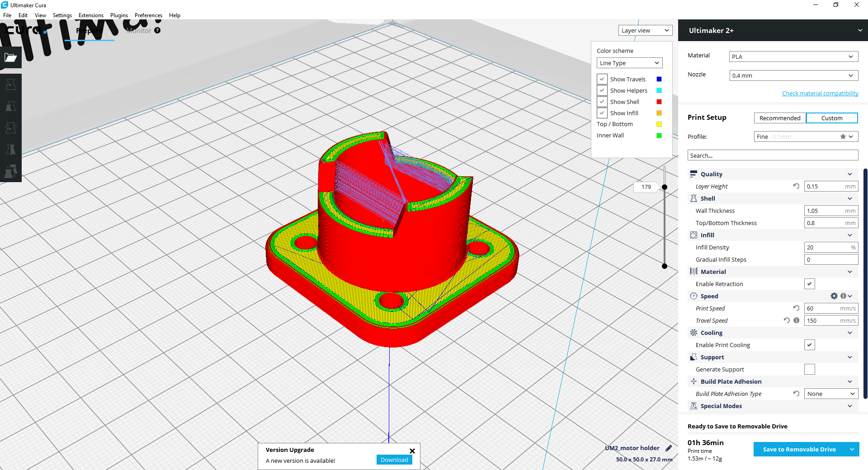The width and height of the screenshot is (868, 470).
Task: Uncheck Enable Retraction
Action: pyautogui.click(x=810, y=284)
